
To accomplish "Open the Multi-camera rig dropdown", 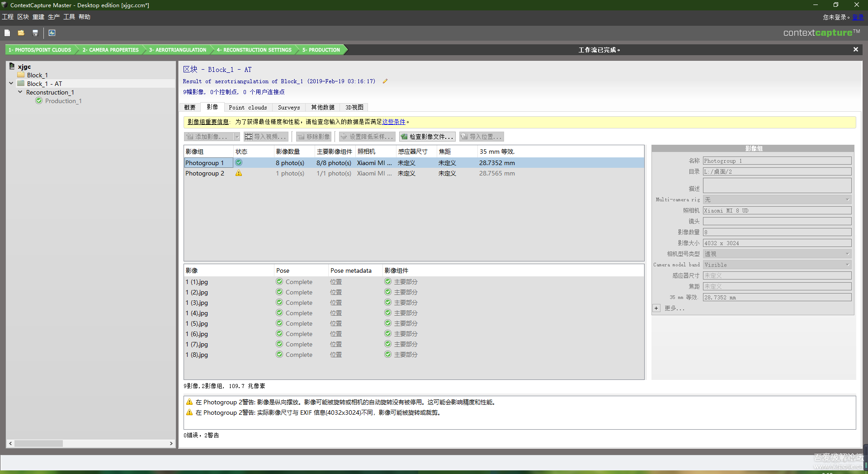I will pyautogui.click(x=777, y=199).
